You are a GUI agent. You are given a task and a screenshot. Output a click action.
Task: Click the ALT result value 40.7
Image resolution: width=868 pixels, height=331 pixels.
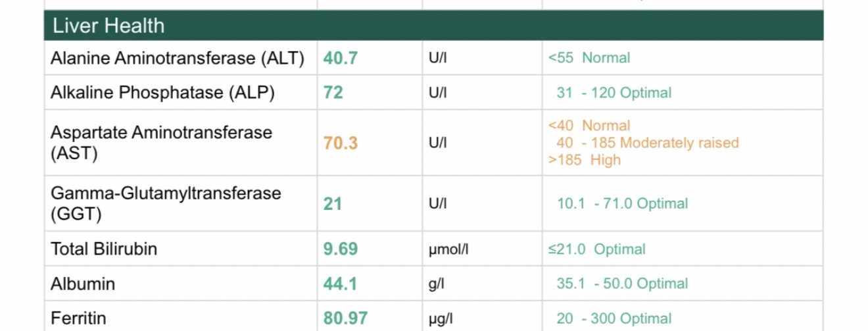340,58
